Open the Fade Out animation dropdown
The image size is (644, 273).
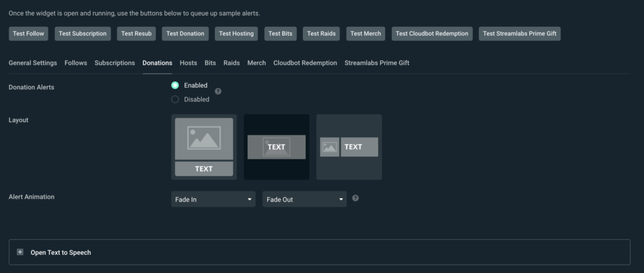pos(304,199)
